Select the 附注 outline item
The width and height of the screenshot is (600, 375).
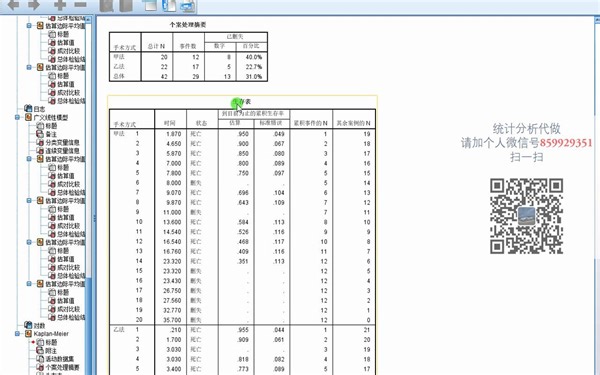click(x=51, y=351)
